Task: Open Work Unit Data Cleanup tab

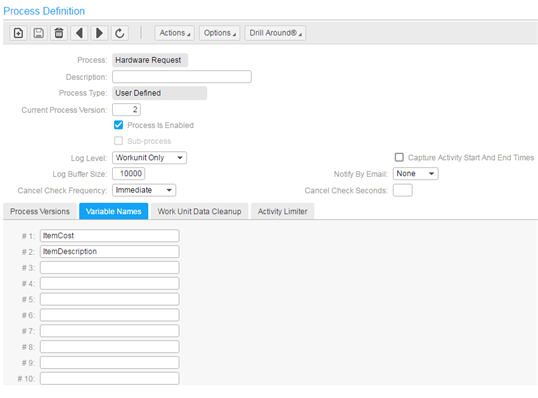Action: 199,211
